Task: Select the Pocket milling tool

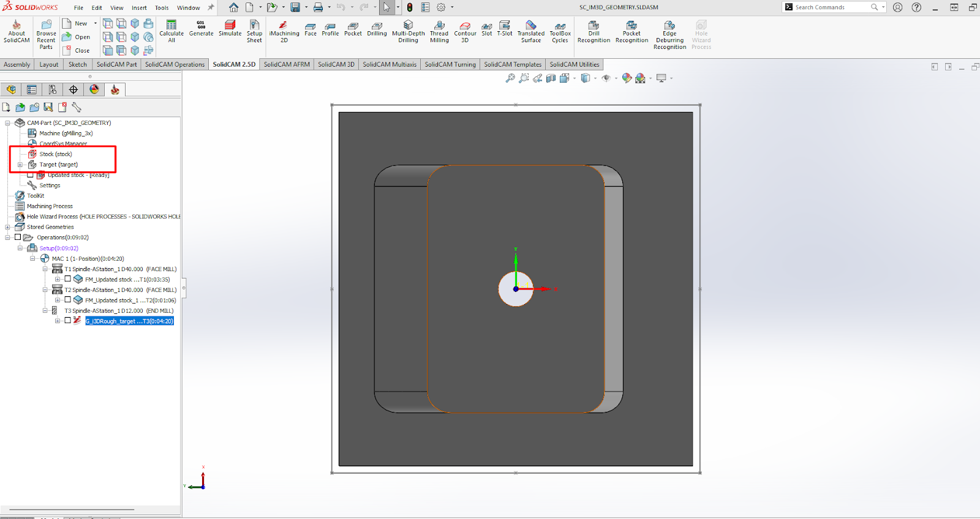Action: tap(353, 29)
